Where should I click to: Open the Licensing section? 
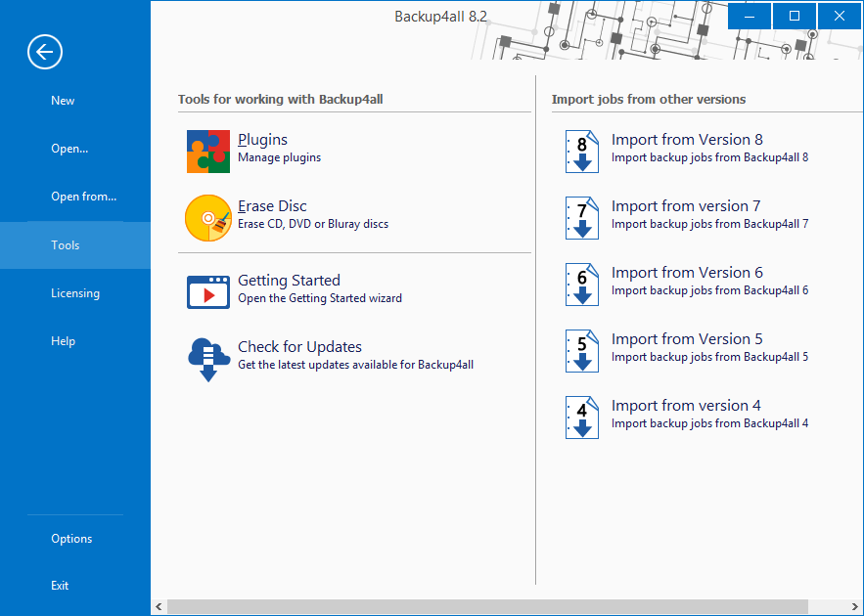(x=75, y=292)
